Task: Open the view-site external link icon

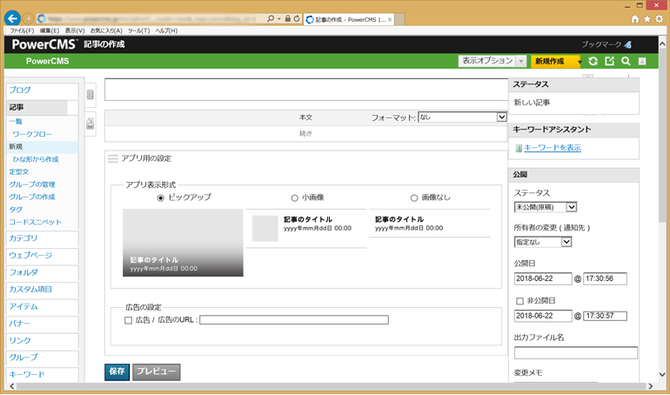Action: 609,61
